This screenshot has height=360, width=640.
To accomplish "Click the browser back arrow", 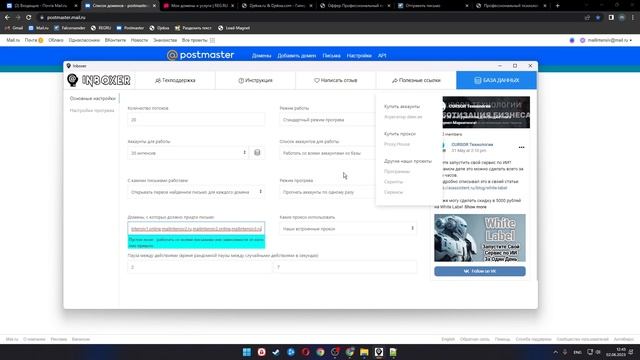I will pyautogui.click(x=7, y=18).
